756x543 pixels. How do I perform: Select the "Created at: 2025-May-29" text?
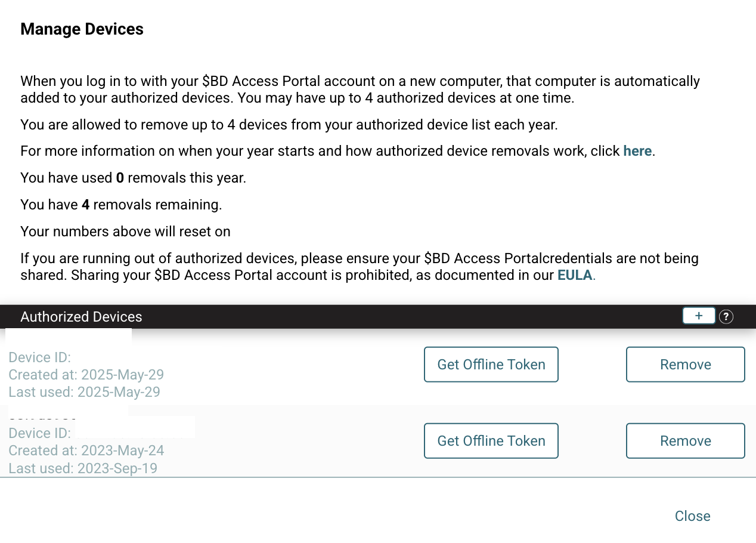click(86, 375)
